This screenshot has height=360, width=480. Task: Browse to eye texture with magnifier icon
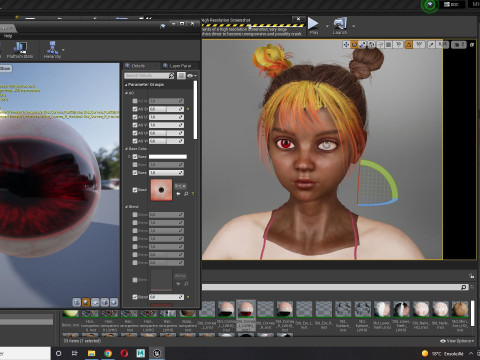click(186, 194)
